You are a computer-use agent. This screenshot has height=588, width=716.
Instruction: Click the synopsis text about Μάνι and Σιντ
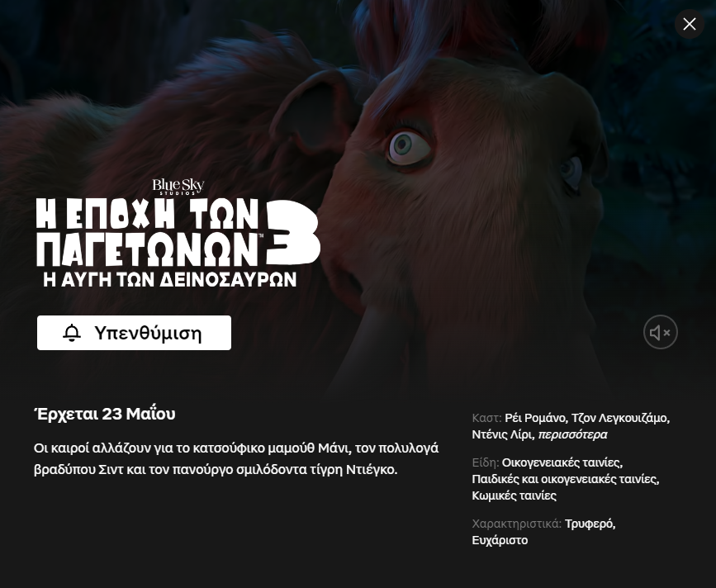(236, 459)
